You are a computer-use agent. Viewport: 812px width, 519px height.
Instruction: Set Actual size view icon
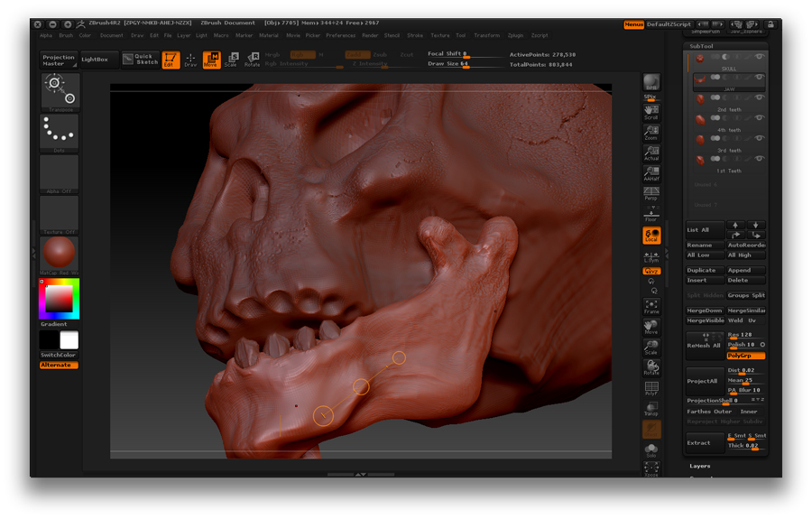(651, 153)
